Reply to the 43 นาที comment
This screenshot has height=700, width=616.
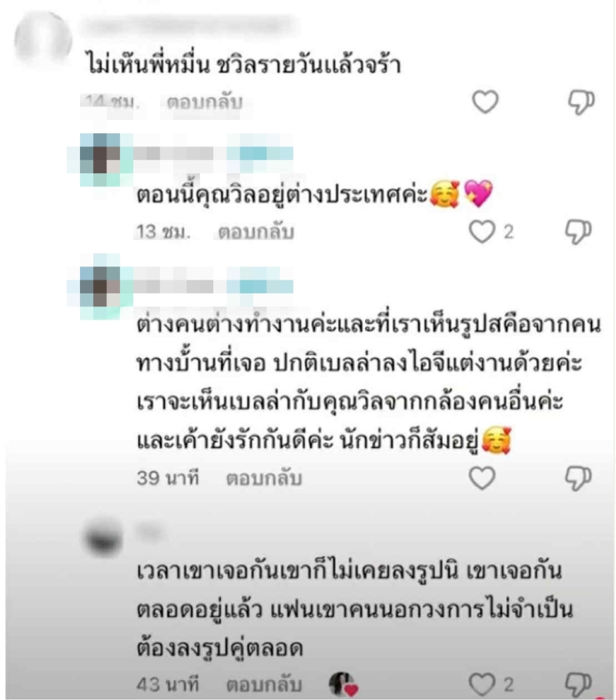click(x=264, y=685)
